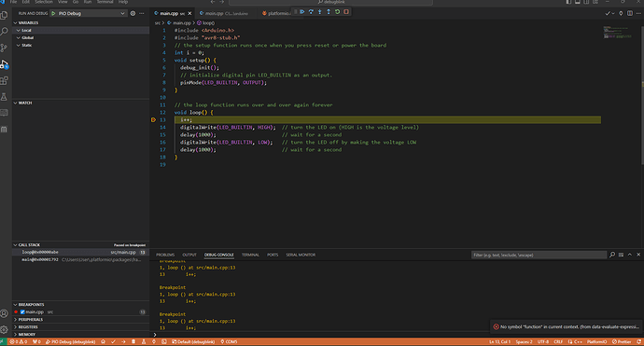Restart debugging session in debug toolbar
The width and height of the screenshot is (644, 346).
(337, 12)
